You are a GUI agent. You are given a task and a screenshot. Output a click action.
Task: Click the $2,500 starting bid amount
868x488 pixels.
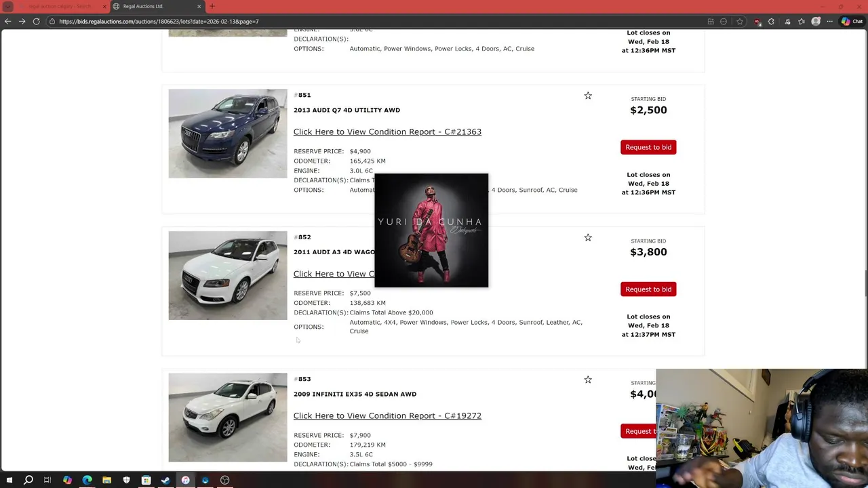coord(648,110)
